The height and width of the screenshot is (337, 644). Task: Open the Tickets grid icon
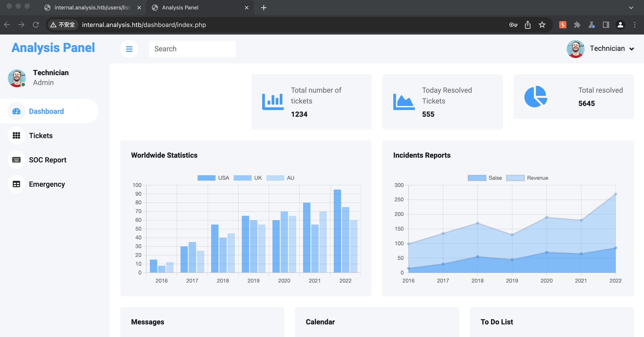[x=16, y=135]
